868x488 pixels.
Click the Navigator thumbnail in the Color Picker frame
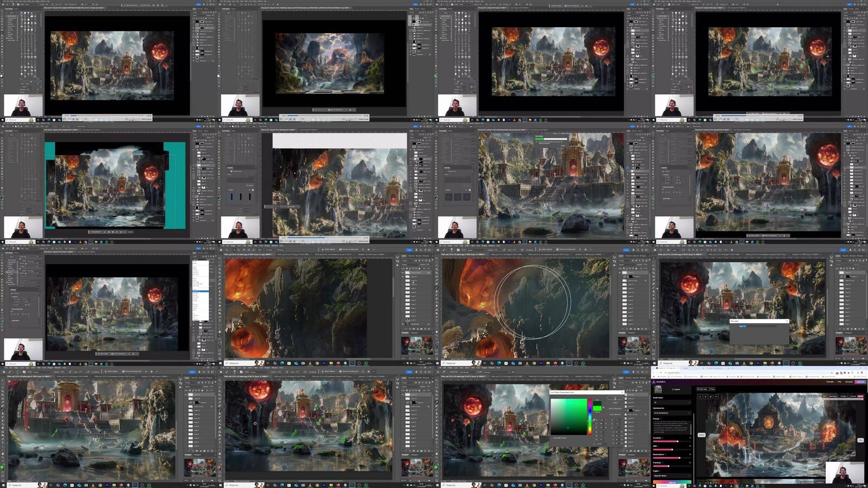pos(634,467)
